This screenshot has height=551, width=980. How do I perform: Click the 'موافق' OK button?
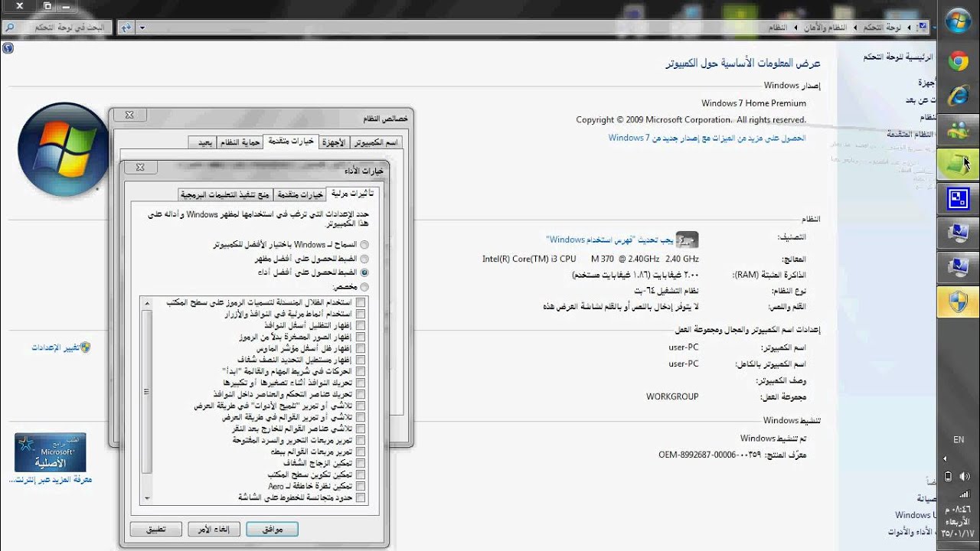point(272,529)
